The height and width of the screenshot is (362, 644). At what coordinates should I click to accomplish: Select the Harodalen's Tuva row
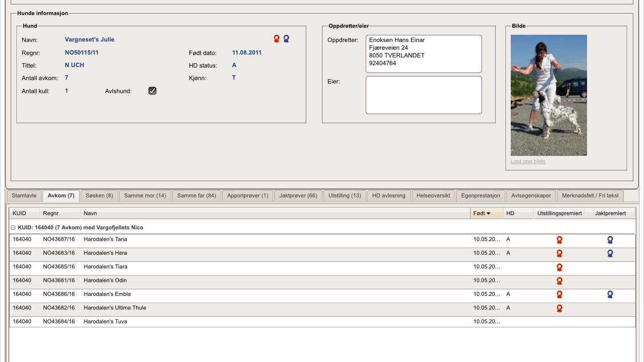click(105, 321)
